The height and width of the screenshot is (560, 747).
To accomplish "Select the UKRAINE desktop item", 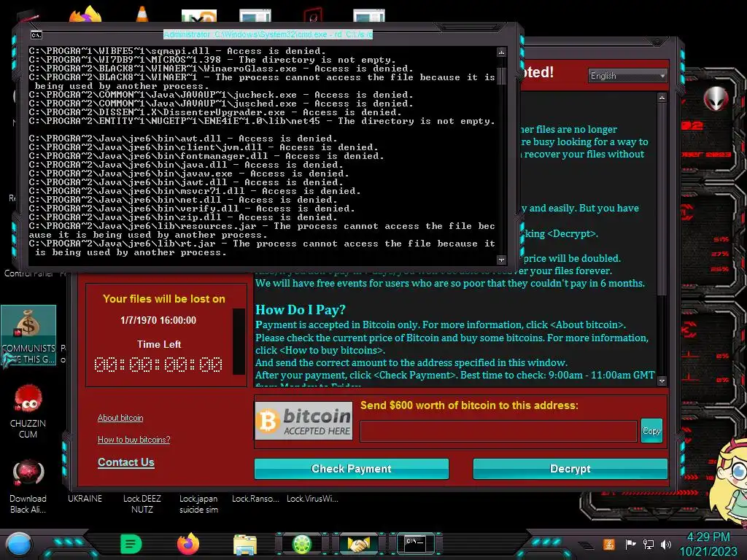I will pos(85,499).
